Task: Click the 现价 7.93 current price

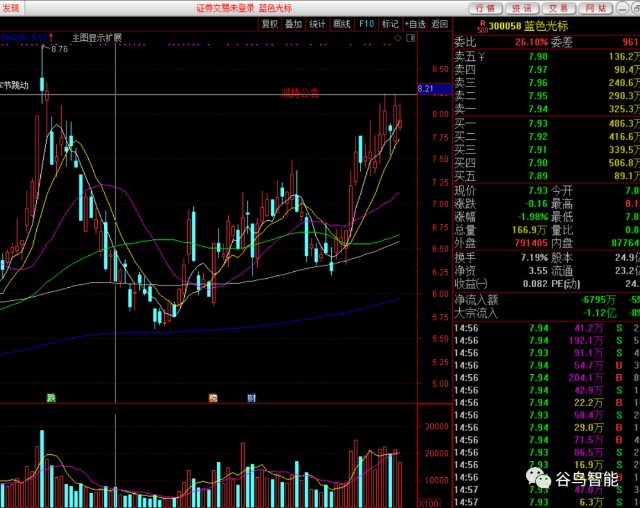Action: coord(538,191)
